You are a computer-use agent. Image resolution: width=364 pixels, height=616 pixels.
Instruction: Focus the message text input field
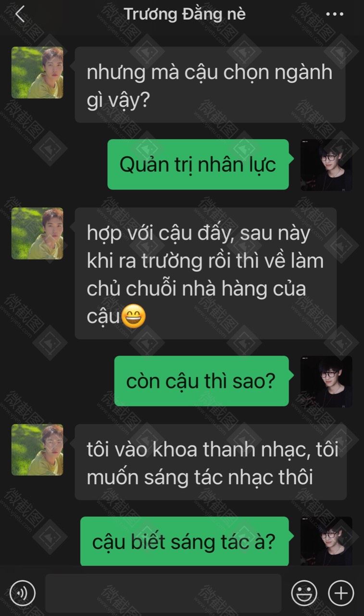pos(163,593)
